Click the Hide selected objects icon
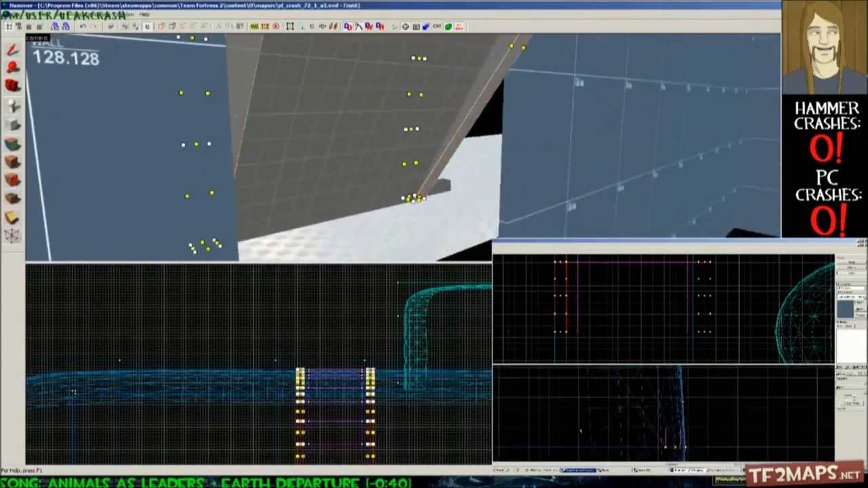The width and height of the screenshot is (868, 488). 161,26
